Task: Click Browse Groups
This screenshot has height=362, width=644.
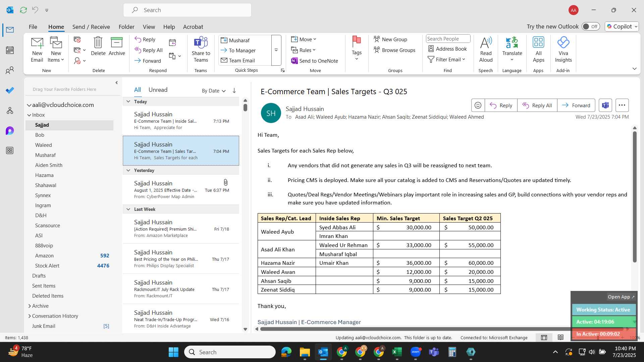Action: (x=394, y=50)
